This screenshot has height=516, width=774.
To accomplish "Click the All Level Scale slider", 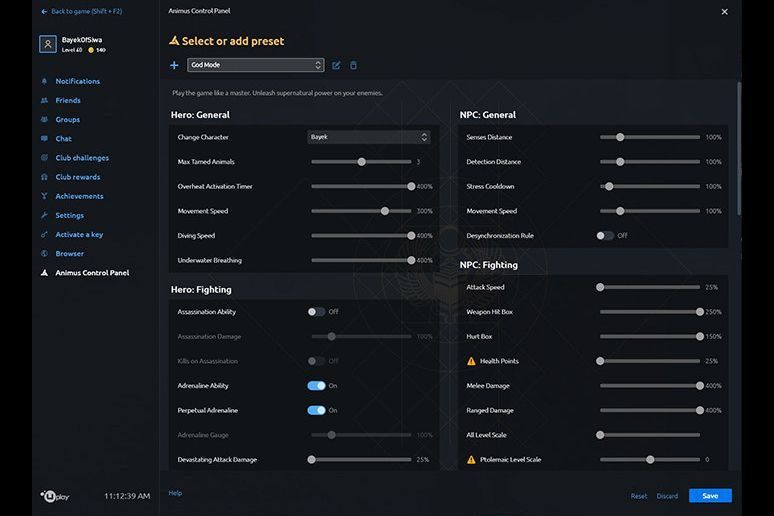I will (650, 435).
